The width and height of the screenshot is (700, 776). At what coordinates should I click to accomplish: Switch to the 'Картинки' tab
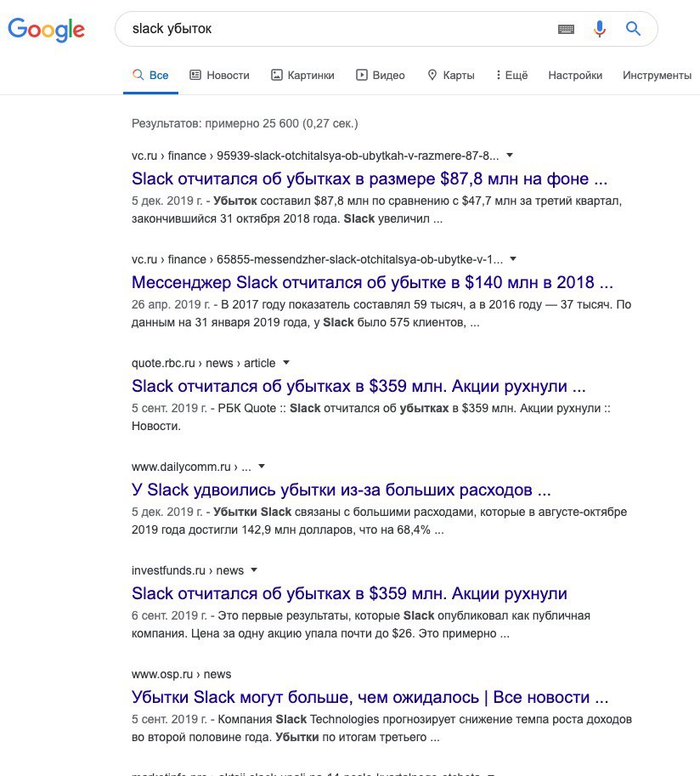(x=302, y=76)
